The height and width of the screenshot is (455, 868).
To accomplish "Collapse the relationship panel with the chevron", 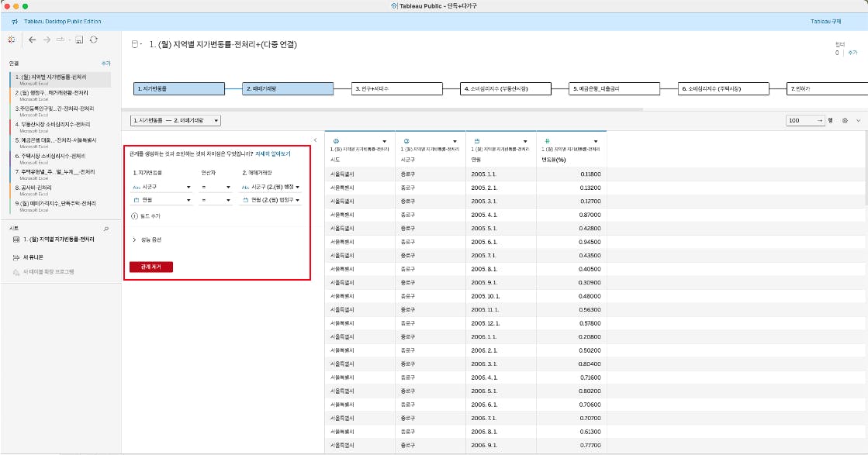I will click(316, 140).
